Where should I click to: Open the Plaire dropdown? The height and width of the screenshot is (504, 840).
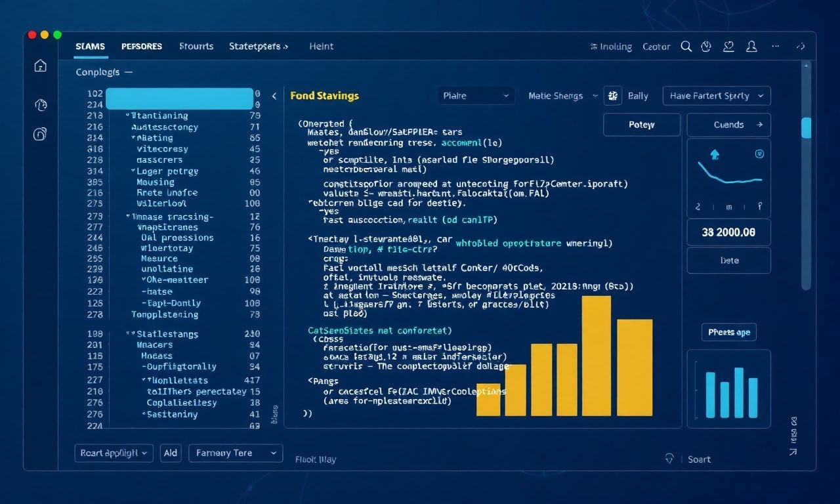[x=476, y=96]
